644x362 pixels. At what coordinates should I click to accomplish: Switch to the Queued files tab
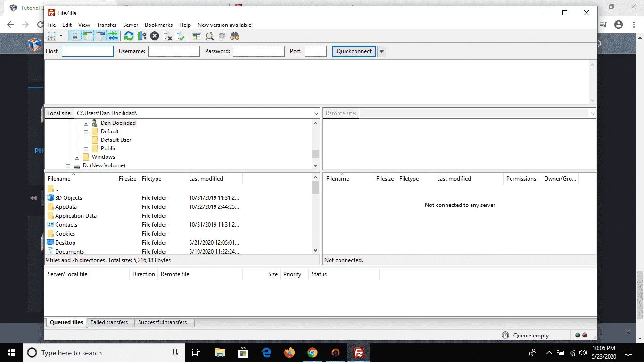coord(66,322)
